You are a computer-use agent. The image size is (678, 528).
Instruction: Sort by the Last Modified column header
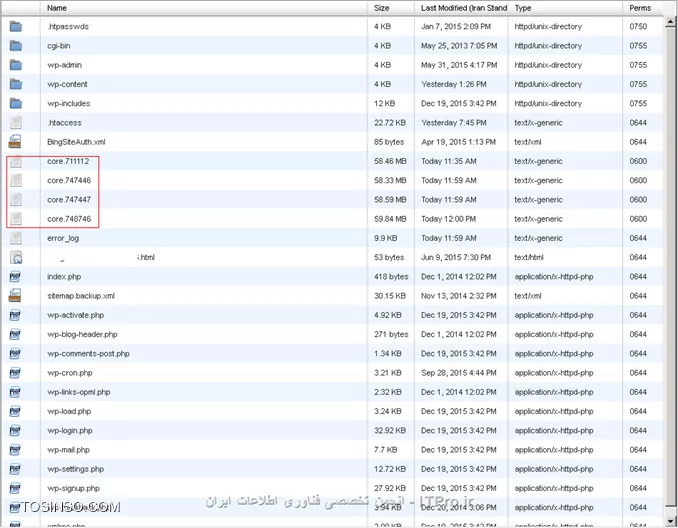[x=464, y=8]
